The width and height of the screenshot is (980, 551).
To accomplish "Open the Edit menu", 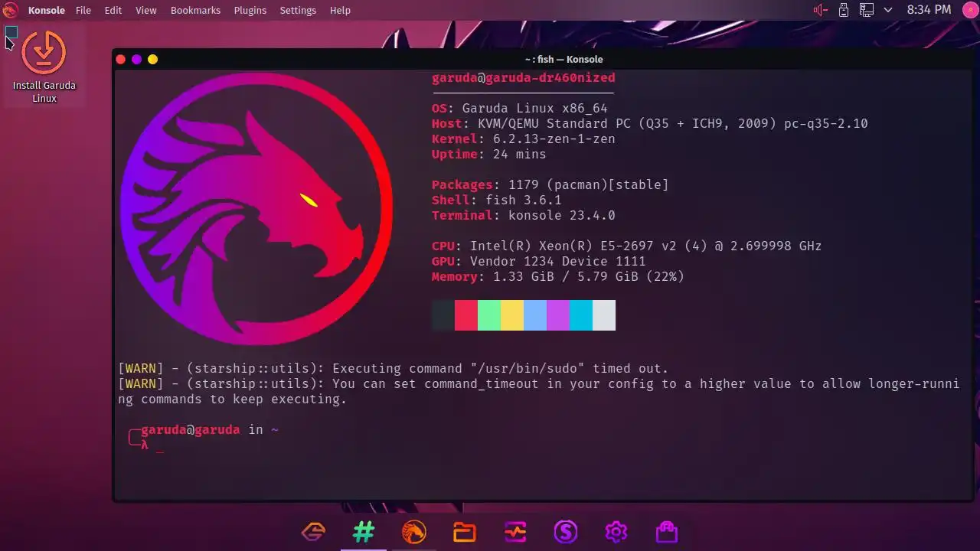I will [x=113, y=10].
